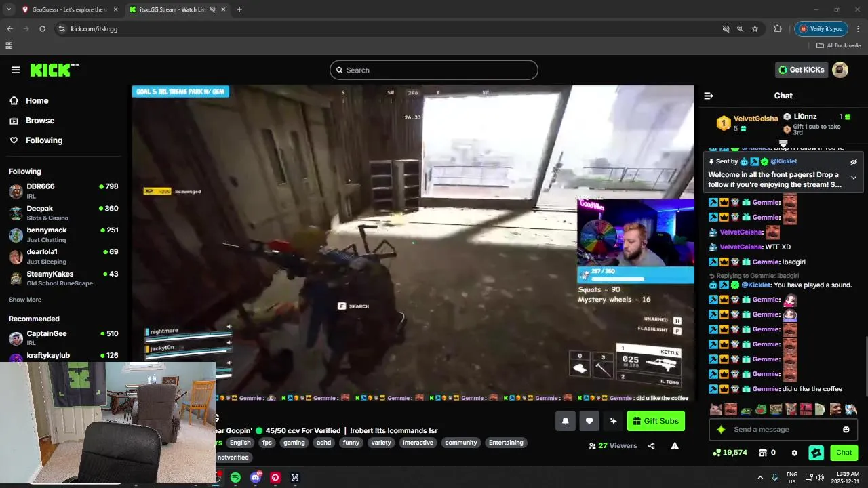Screen dimensions: 868x488
Task: Open the All Bookmarks folder
Action: 839,45
